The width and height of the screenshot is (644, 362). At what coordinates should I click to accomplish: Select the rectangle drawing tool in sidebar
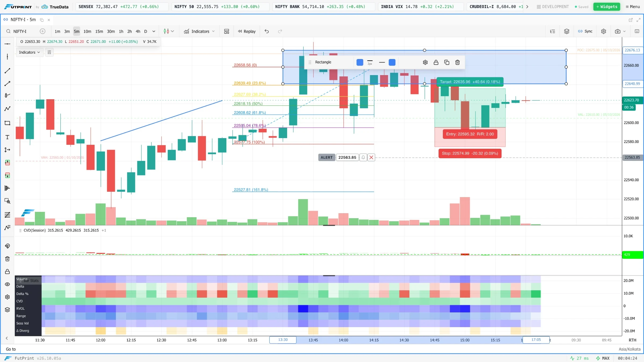tap(7, 123)
